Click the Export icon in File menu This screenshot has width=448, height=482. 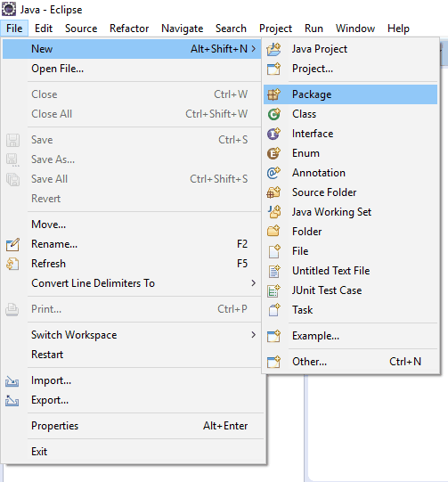click(x=12, y=401)
